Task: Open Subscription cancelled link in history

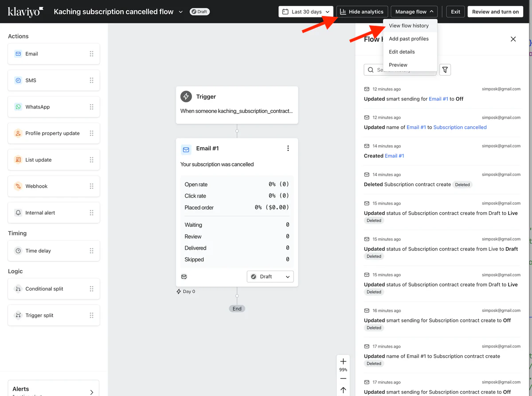Action: click(x=460, y=127)
